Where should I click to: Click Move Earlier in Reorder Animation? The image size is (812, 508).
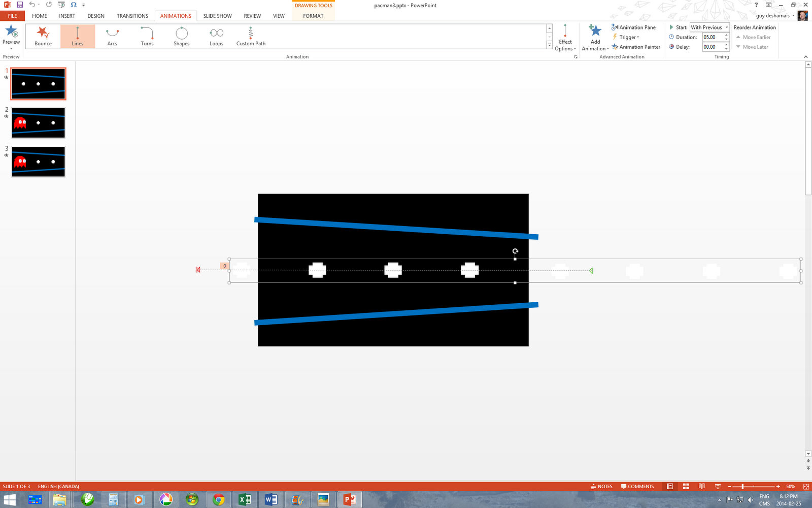click(753, 37)
